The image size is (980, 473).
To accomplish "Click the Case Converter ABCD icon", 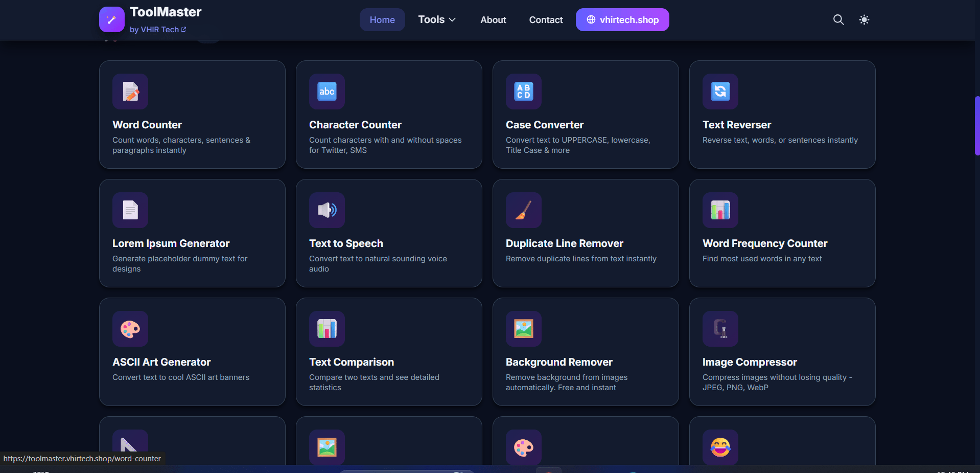I will tap(524, 92).
